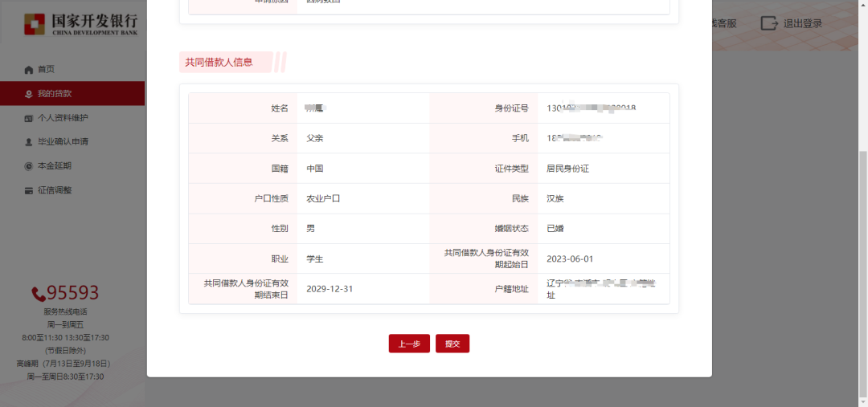Open 在线客服 in the top bar
868x407 pixels.
click(x=722, y=23)
